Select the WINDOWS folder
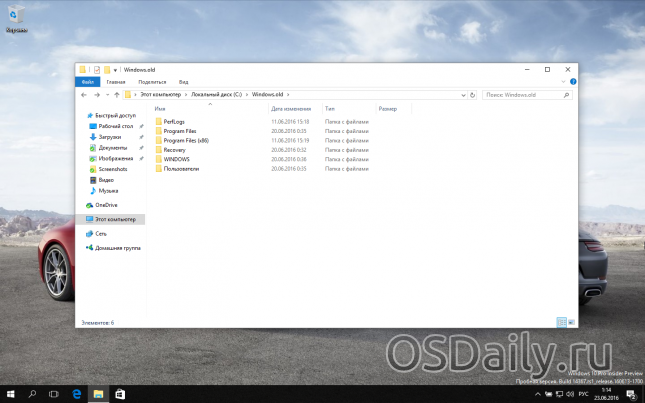 click(176, 159)
